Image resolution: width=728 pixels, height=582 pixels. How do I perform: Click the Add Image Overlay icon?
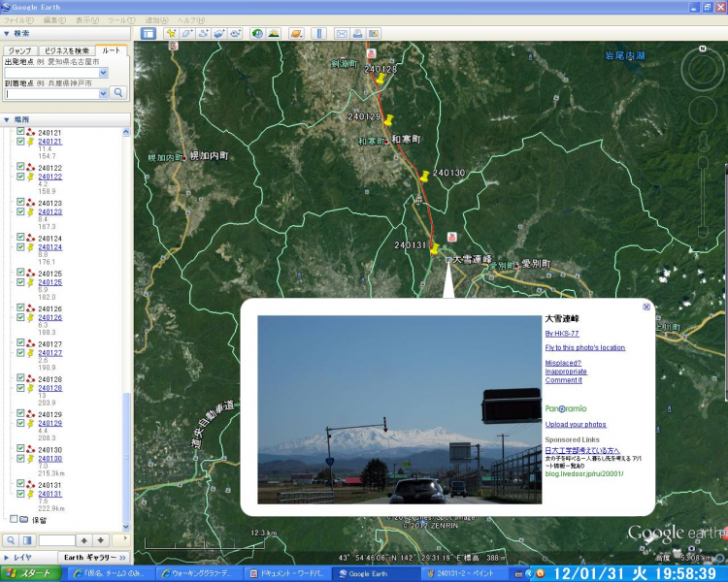(219, 33)
